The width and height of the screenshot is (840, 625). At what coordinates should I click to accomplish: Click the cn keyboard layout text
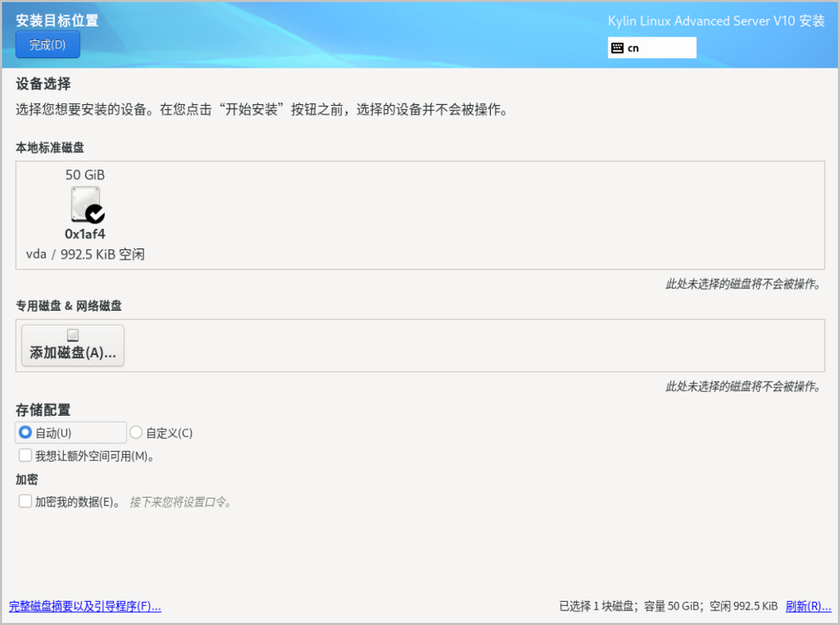click(633, 48)
